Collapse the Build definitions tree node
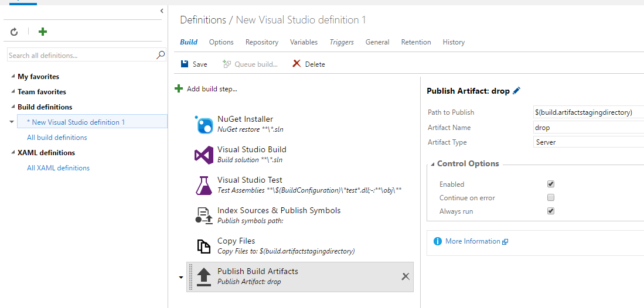 (x=13, y=107)
